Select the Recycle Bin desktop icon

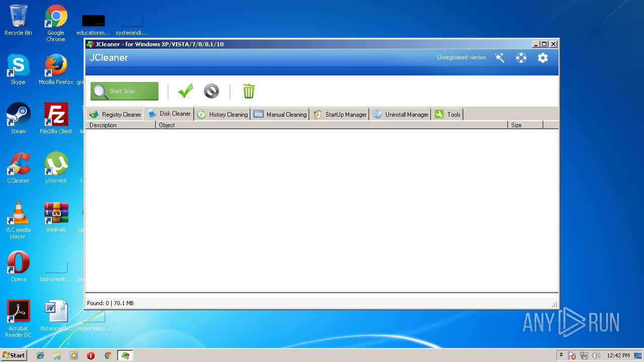pos(18,20)
